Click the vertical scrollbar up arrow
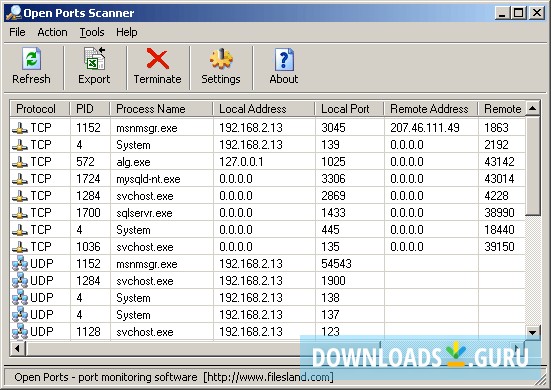This screenshot has height=390, width=551. (x=533, y=109)
